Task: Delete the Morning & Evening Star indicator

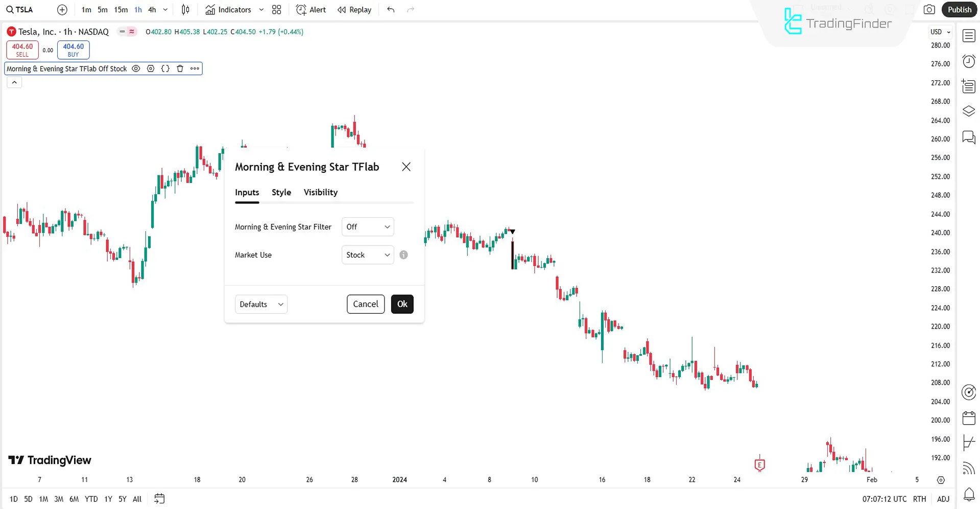Action: [x=180, y=68]
